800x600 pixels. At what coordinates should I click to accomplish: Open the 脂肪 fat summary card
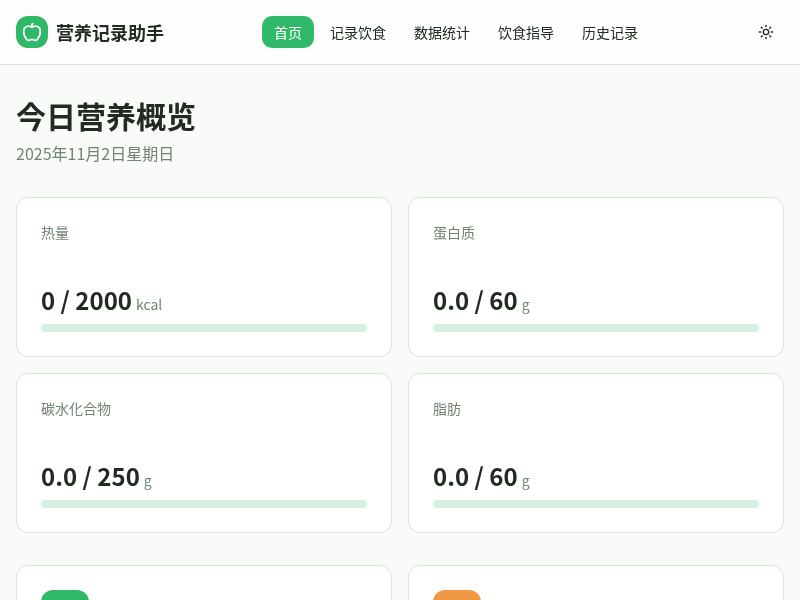(x=596, y=452)
